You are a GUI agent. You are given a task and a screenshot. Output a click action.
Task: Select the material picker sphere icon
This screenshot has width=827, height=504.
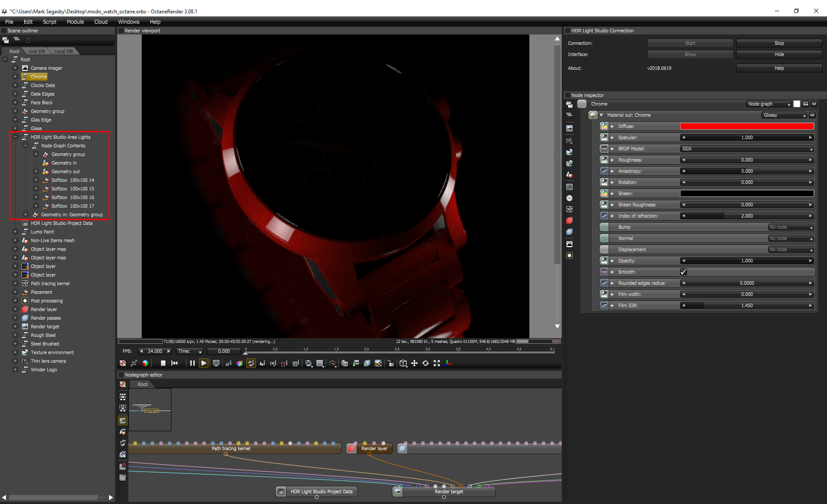(x=251, y=363)
